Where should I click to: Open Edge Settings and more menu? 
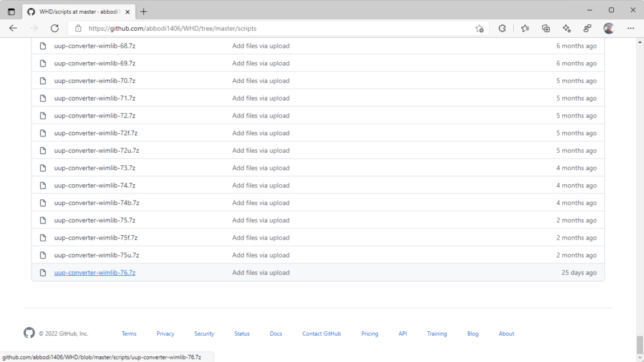(x=630, y=28)
